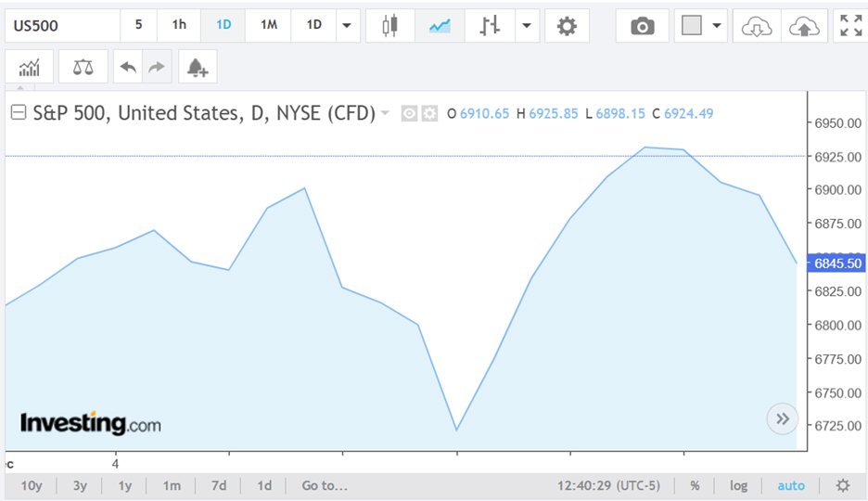Save chart layout with cloud upload icon
The width and height of the screenshot is (868, 501).
click(x=804, y=26)
